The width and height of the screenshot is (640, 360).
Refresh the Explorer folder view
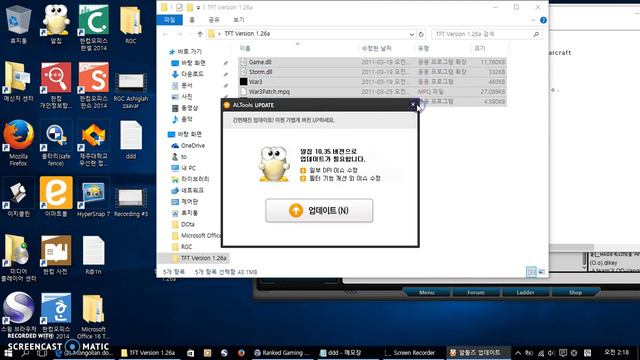pyautogui.click(x=421, y=34)
